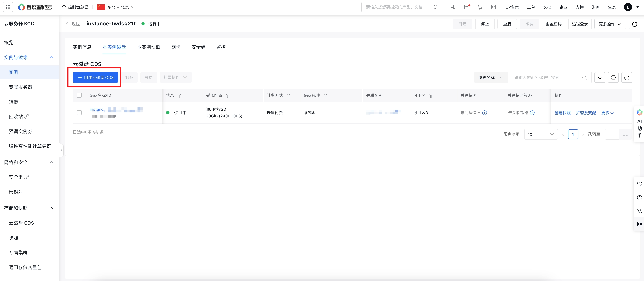The height and width of the screenshot is (281, 644).
Task: Click the 远程登录 button
Action: click(580, 24)
